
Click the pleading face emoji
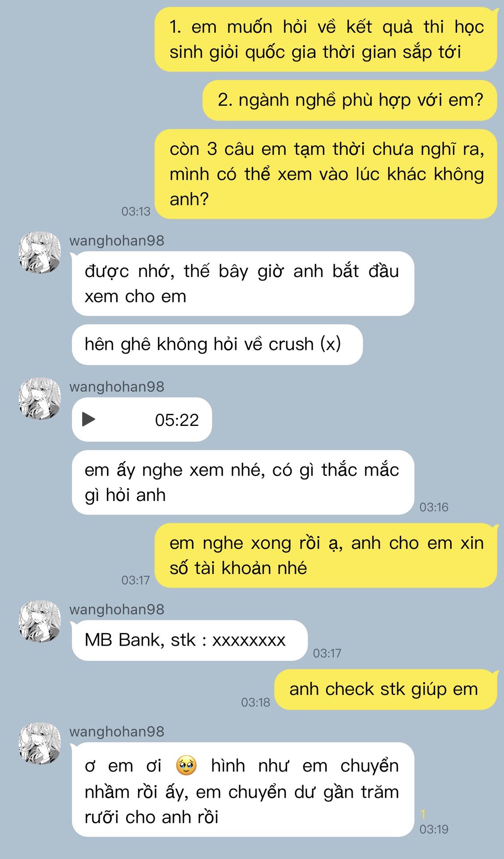186,765
